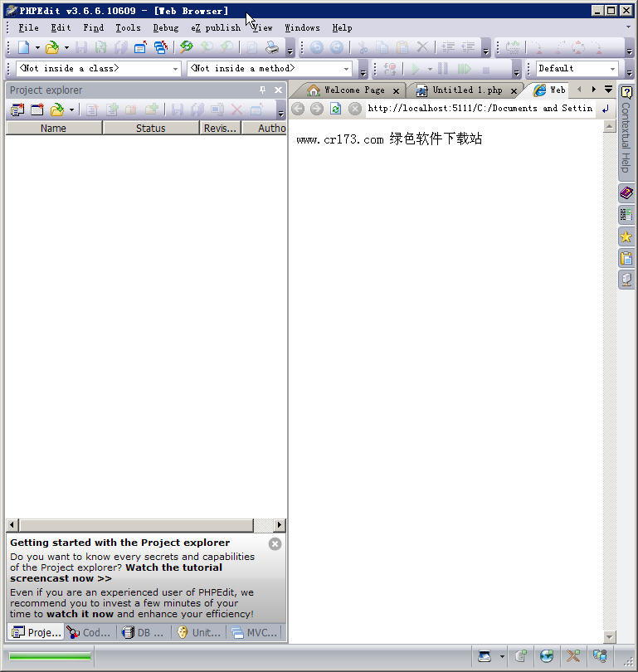638x672 pixels.
Task: Click the URL address field
Action: (x=480, y=109)
